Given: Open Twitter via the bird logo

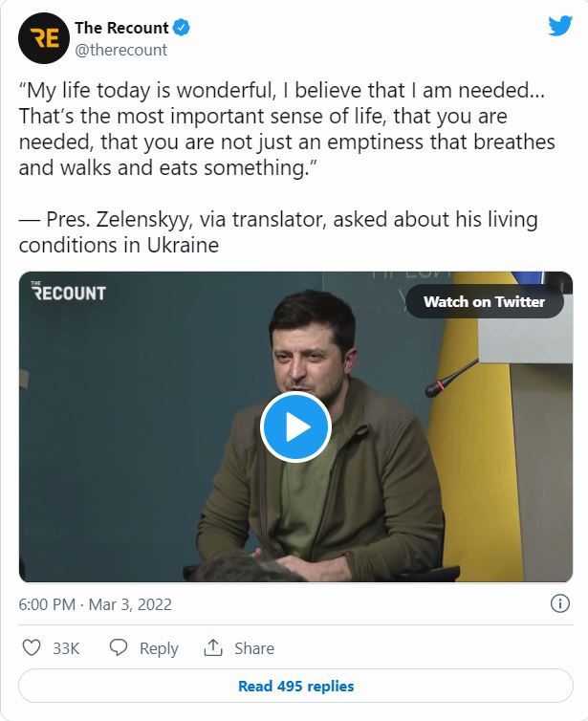Looking at the screenshot, I should tap(559, 26).
